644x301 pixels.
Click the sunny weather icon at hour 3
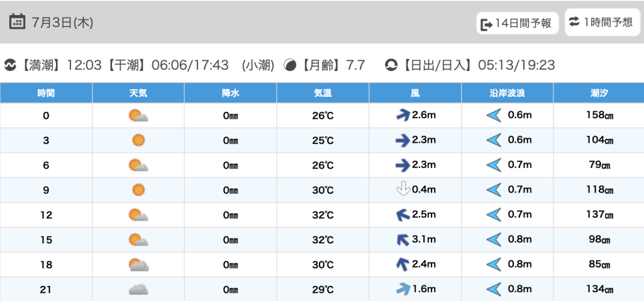pos(138,140)
